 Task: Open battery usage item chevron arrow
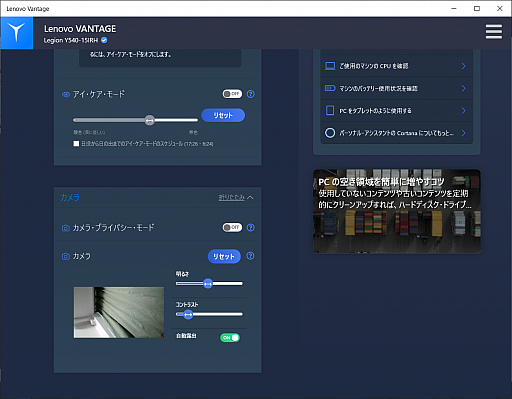[x=464, y=88]
